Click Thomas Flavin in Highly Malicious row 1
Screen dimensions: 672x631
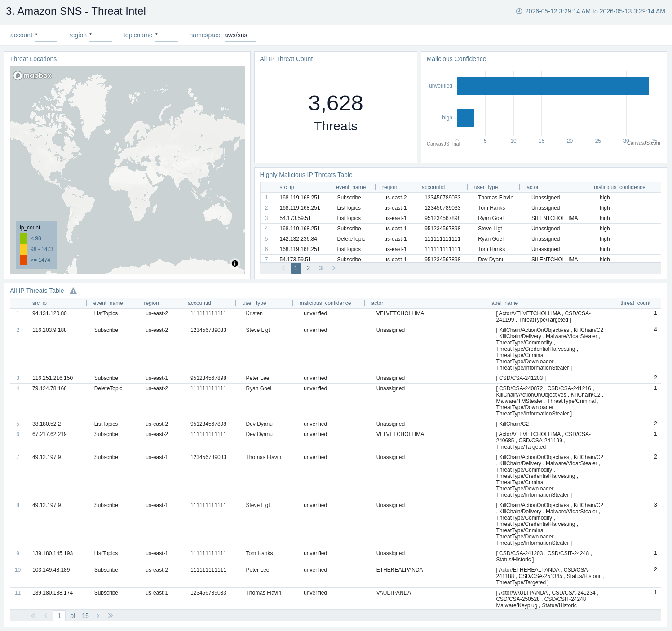tap(495, 198)
